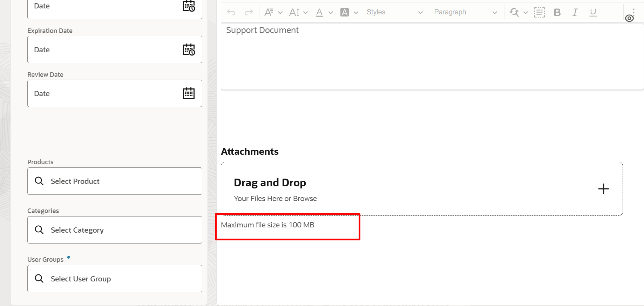Expand the Styles dropdown
Image resolution: width=644 pixels, height=306 pixels.
click(x=394, y=12)
